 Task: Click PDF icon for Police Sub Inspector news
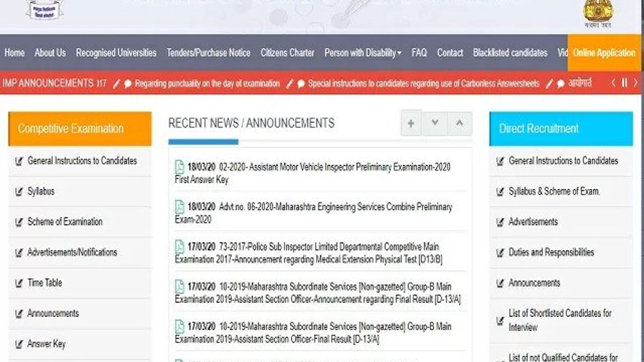tap(180, 247)
